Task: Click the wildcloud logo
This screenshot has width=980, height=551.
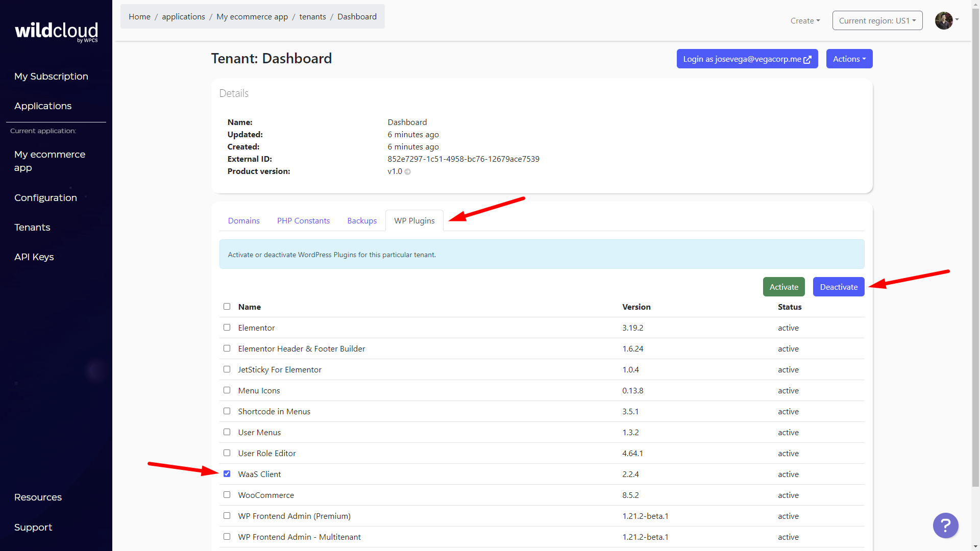Action: click(x=56, y=31)
